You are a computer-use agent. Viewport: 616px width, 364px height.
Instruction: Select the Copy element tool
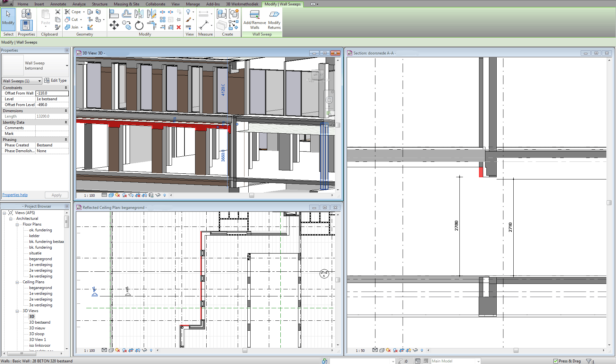point(127,25)
